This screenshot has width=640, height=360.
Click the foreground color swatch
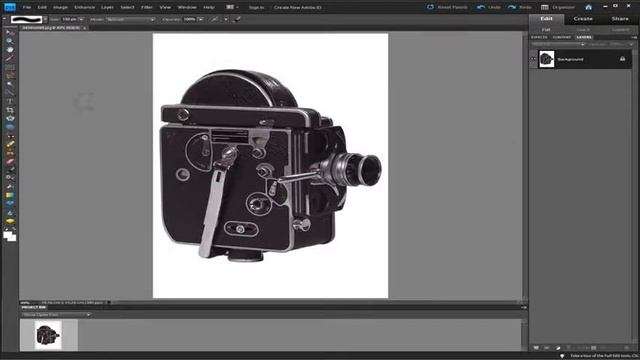[7, 234]
